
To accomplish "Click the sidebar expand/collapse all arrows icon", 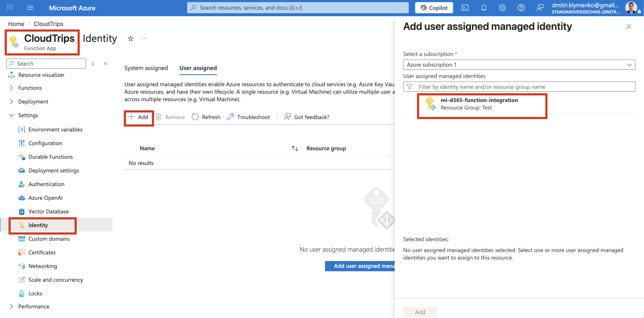I will 93,64.
